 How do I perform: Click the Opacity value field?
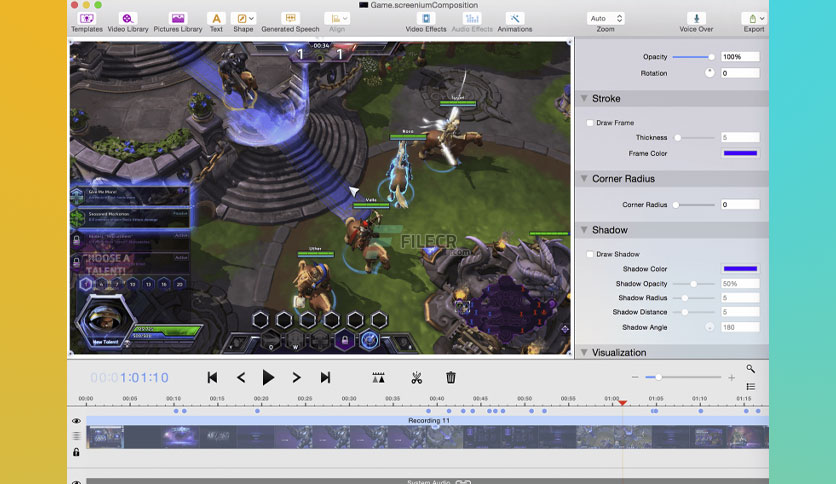tap(740, 57)
